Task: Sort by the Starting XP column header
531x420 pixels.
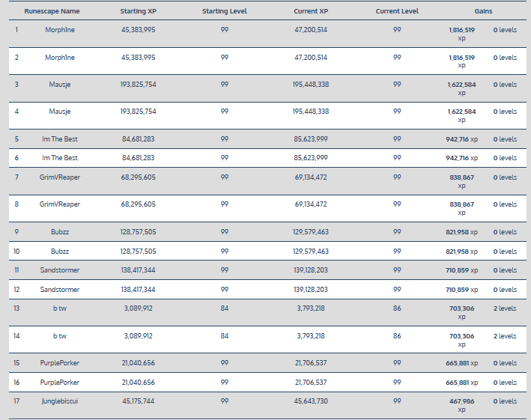Action: (139, 12)
